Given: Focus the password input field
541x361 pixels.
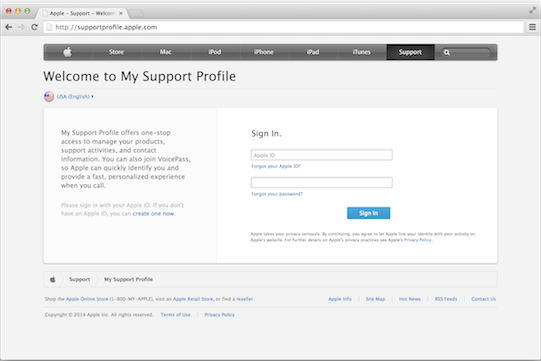Looking at the screenshot, I should tap(322, 183).
